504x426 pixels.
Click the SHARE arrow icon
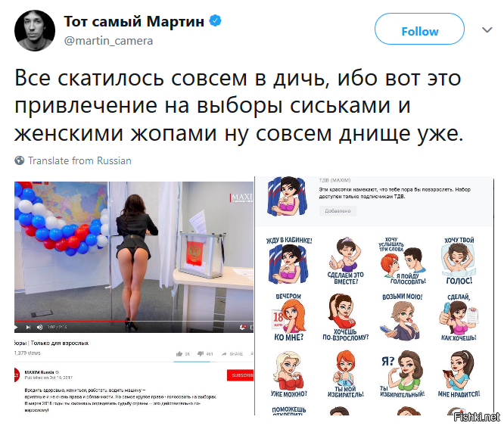click(x=224, y=353)
